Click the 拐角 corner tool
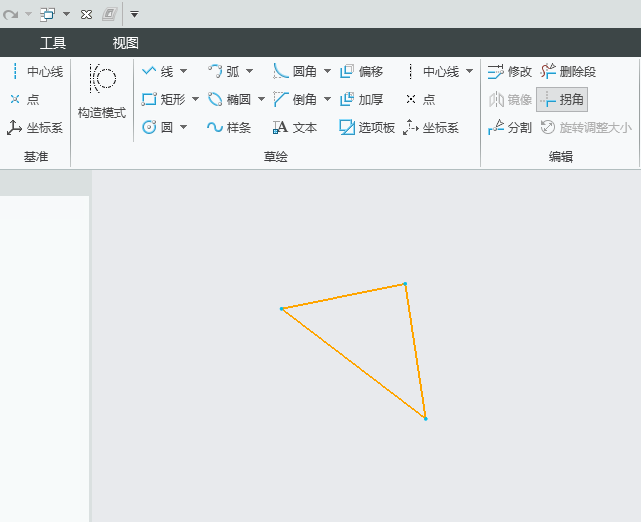Screen dimensions: 641x522 coord(562,99)
